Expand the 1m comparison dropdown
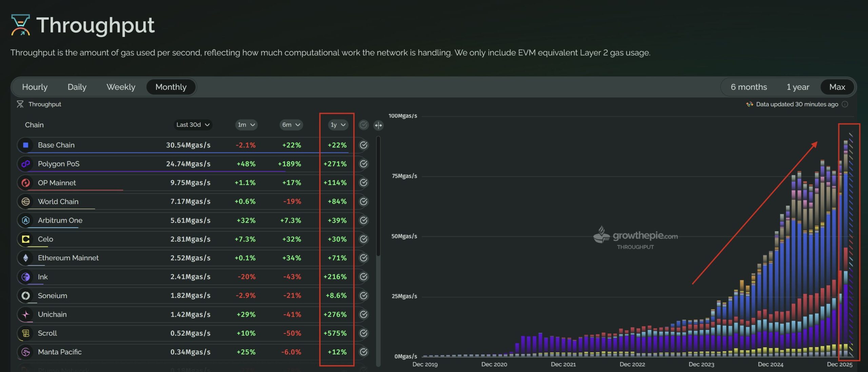This screenshot has width=868, height=372. (246, 125)
